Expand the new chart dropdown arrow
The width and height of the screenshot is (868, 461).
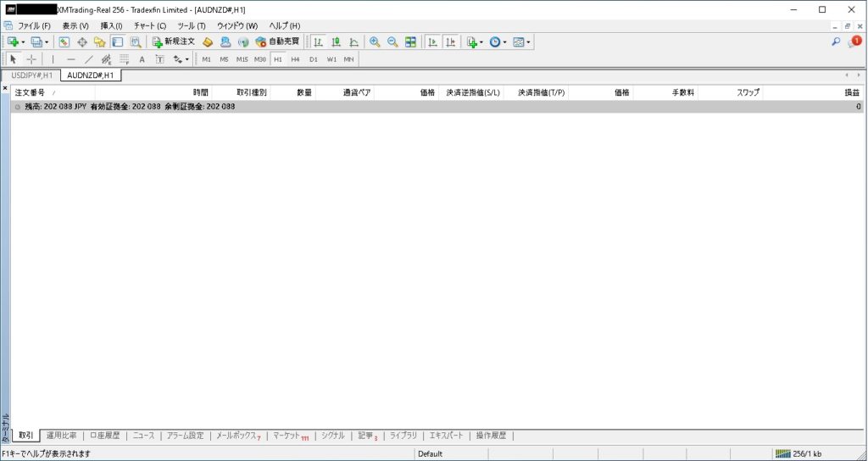(x=23, y=42)
